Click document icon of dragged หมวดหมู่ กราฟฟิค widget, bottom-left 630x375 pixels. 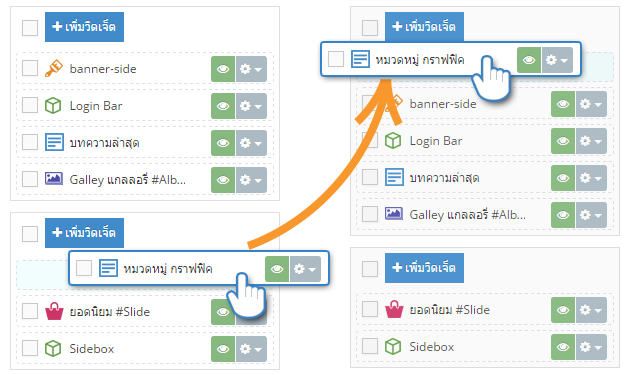coord(108,268)
